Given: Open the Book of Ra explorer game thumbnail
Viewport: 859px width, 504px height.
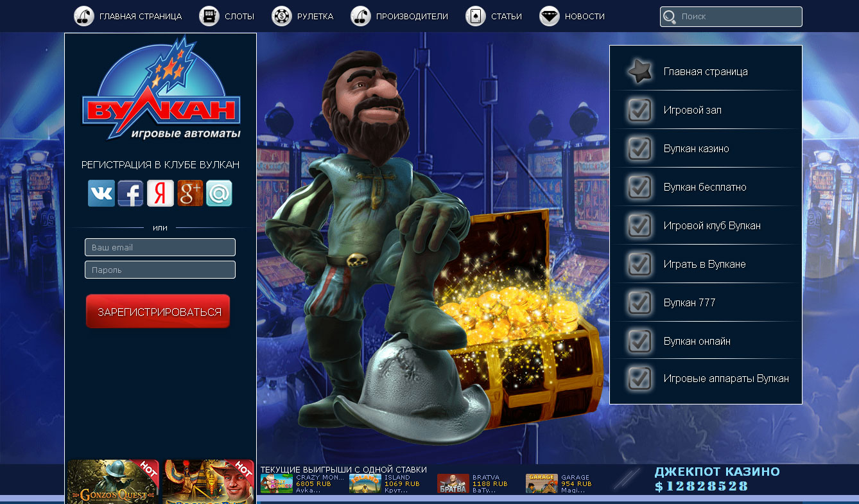Looking at the screenshot, I should [208, 482].
